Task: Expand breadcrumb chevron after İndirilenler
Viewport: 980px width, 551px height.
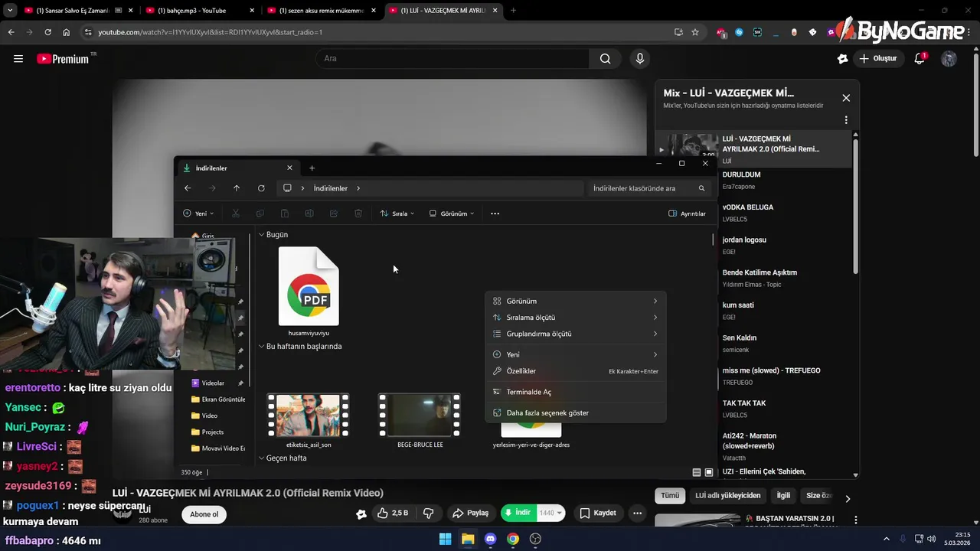Action: [358, 188]
